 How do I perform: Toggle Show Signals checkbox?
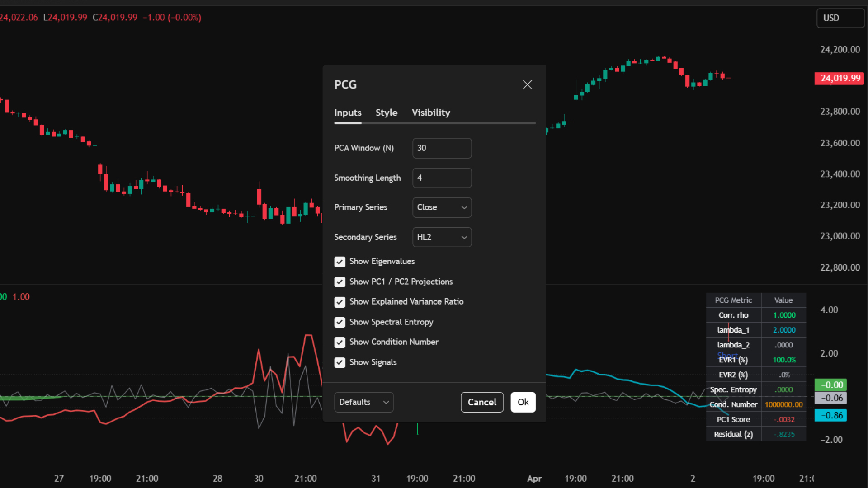point(340,362)
